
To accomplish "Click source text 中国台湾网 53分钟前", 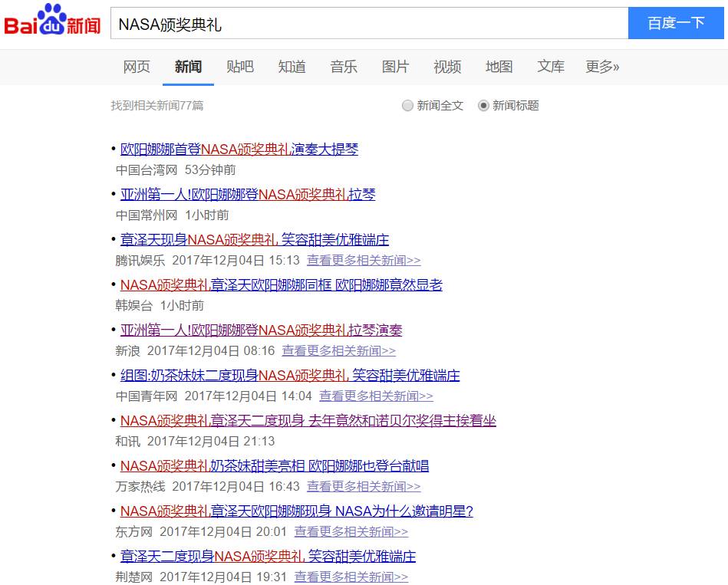I will 176,169.
